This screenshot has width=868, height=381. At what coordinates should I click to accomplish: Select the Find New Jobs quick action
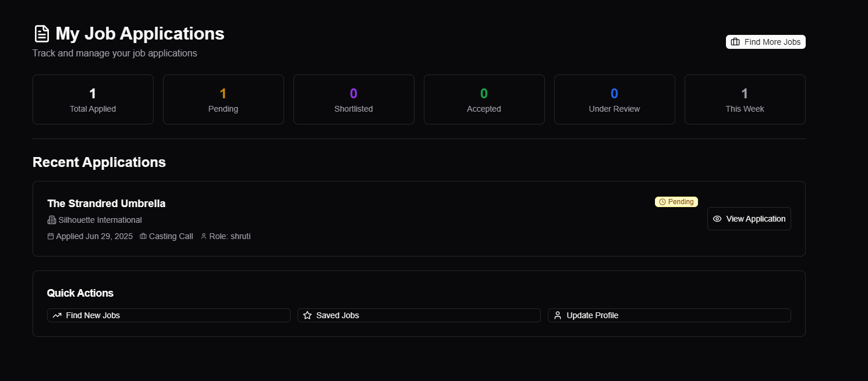[169, 315]
